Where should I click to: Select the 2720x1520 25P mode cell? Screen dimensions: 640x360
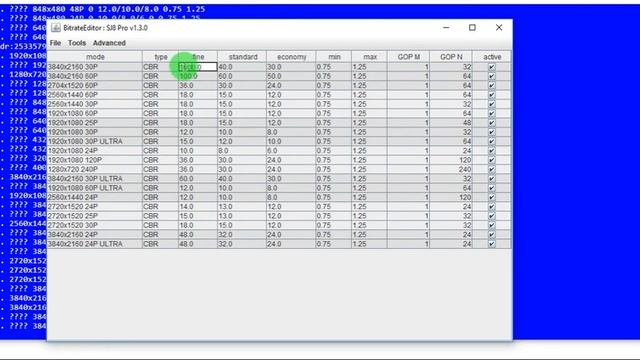coord(95,216)
